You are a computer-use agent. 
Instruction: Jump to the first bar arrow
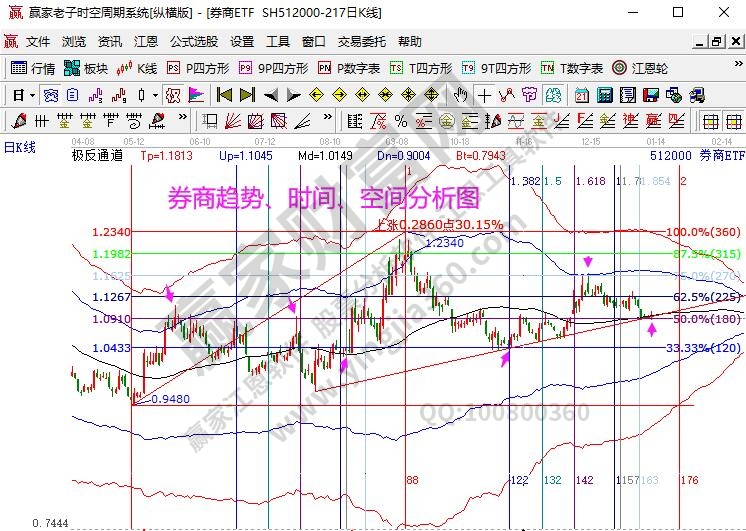coord(224,95)
